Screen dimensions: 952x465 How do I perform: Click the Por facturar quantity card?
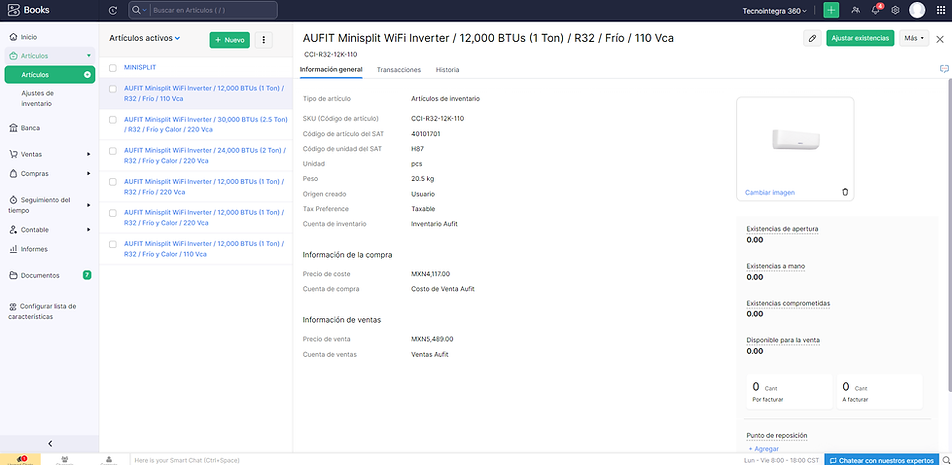789,392
